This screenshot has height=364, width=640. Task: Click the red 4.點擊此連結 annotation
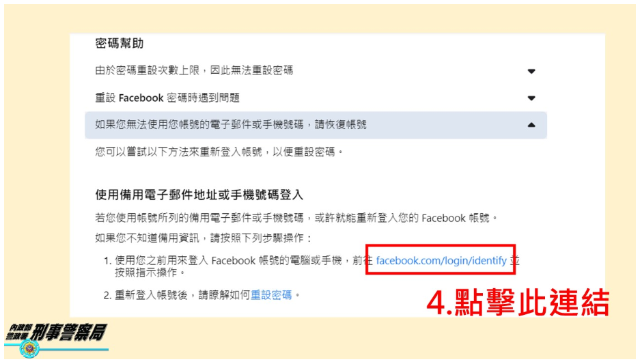[x=518, y=303]
